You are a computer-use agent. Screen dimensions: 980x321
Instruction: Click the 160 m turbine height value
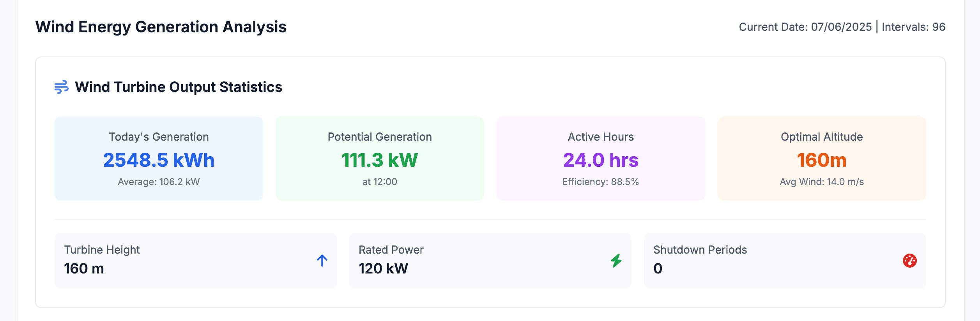[84, 268]
